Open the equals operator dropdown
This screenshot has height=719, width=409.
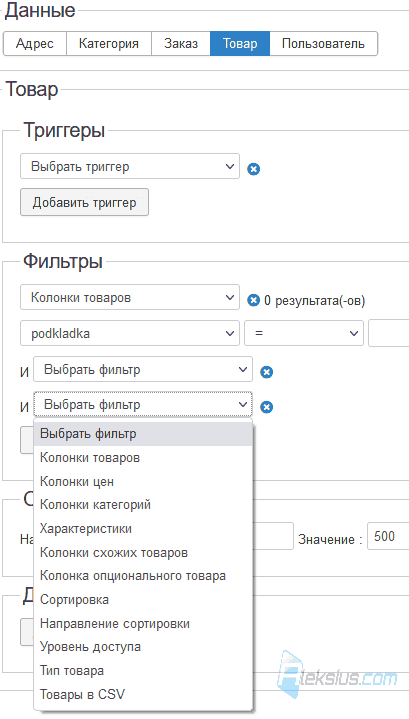[x=304, y=333]
